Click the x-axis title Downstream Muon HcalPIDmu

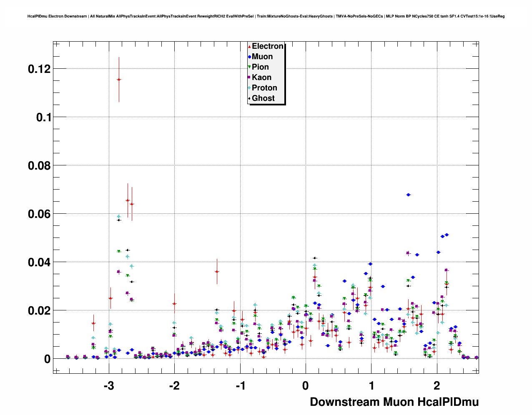394,402
